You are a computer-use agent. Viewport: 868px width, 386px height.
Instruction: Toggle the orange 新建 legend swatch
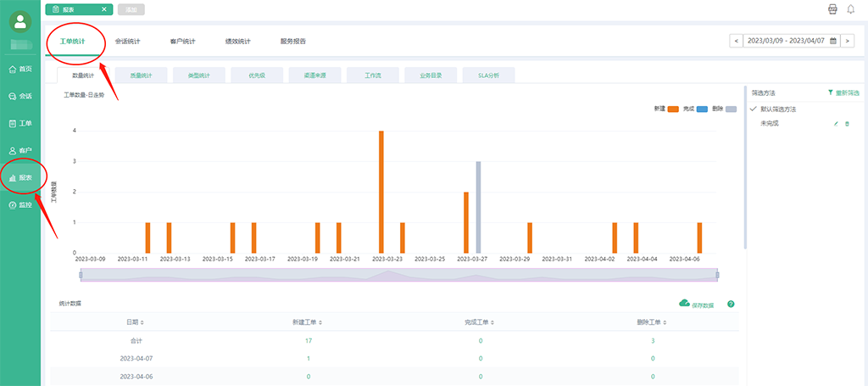pyautogui.click(x=674, y=109)
